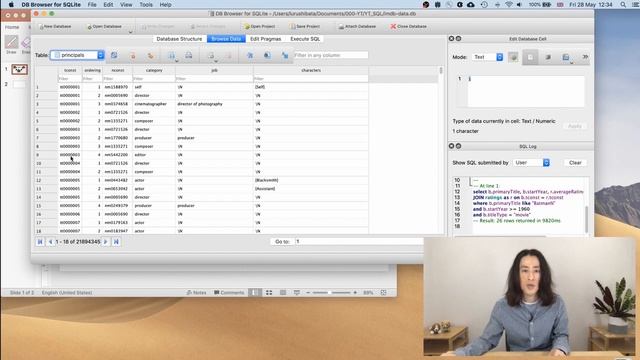
Task: Click Open Project in the toolbar
Action: (259, 27)
